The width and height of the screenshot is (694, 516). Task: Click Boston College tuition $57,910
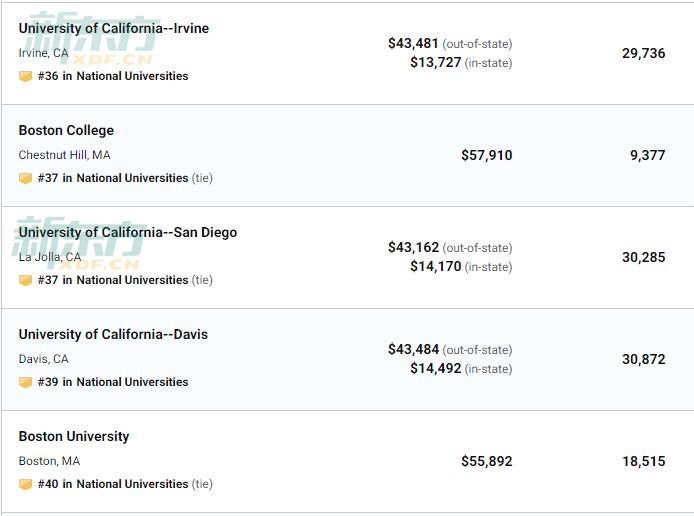486,155
